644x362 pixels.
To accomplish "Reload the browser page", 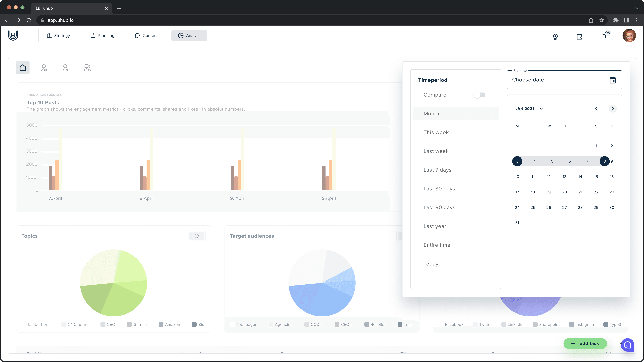I will [x=29, y=20].
